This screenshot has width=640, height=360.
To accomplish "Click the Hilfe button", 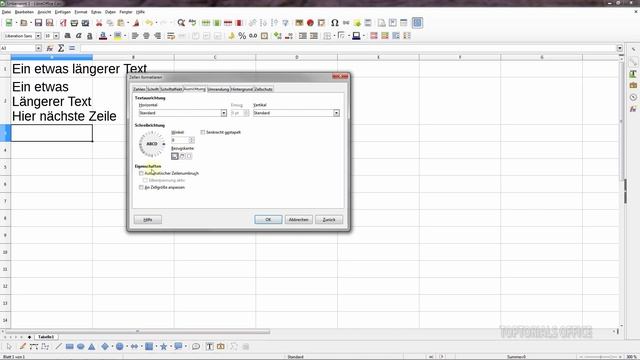I will (x=148, y=220).
